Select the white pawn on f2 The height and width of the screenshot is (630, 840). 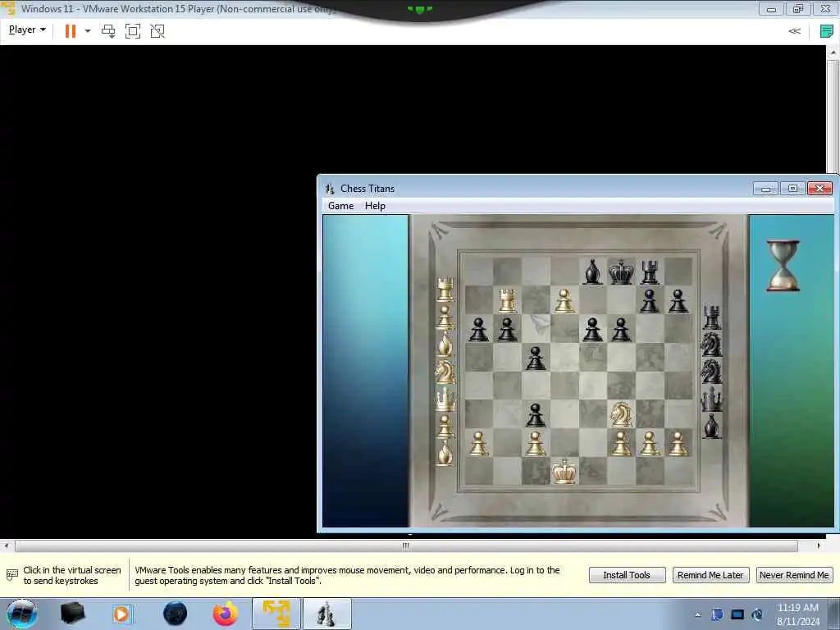622,444
